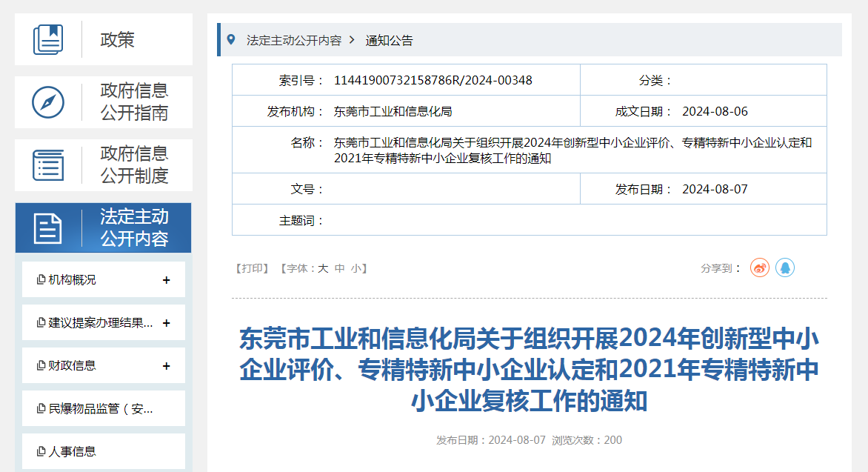Click the small file icon beside 人事信息
The image size is (868, 472).
click(x=41, y=451)
